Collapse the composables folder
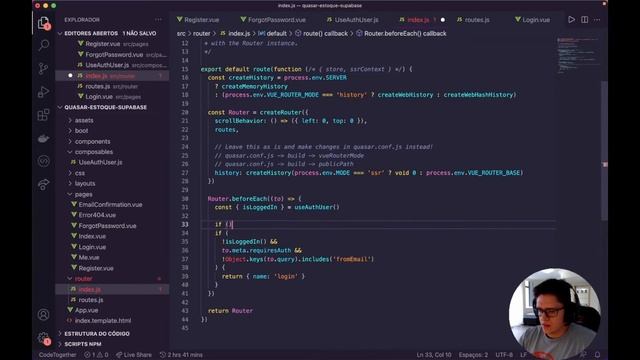Viewport: 640px width, 360px height. 93,152
